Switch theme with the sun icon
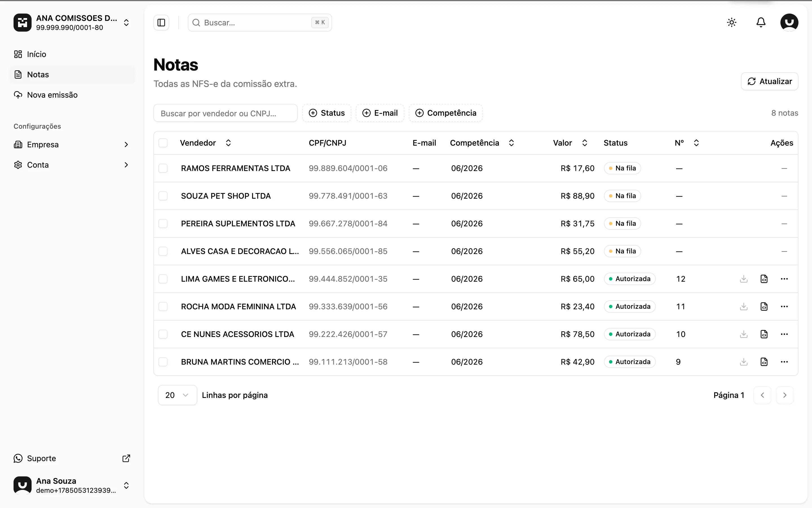Screen dimensions: 812x508 (x=731, y=23)
